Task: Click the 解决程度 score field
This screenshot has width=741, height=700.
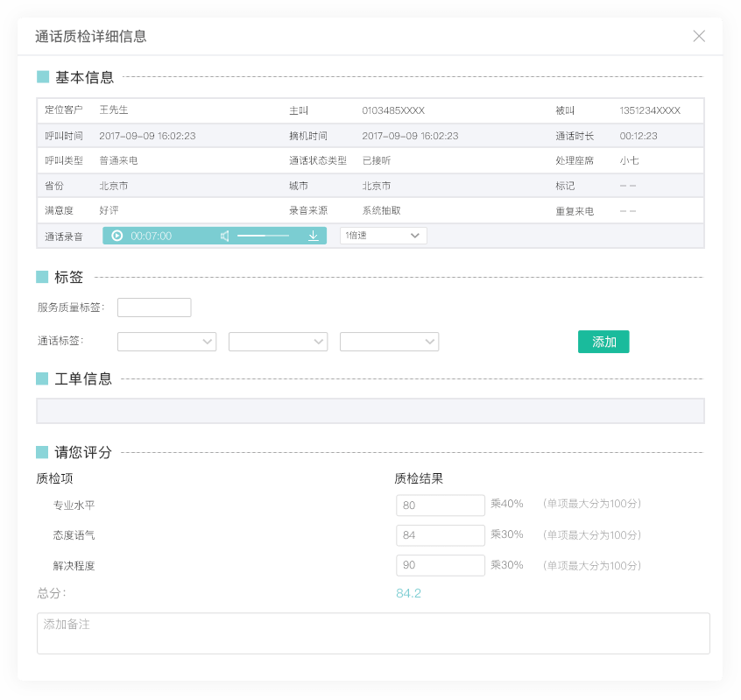Action: [441, 565]
